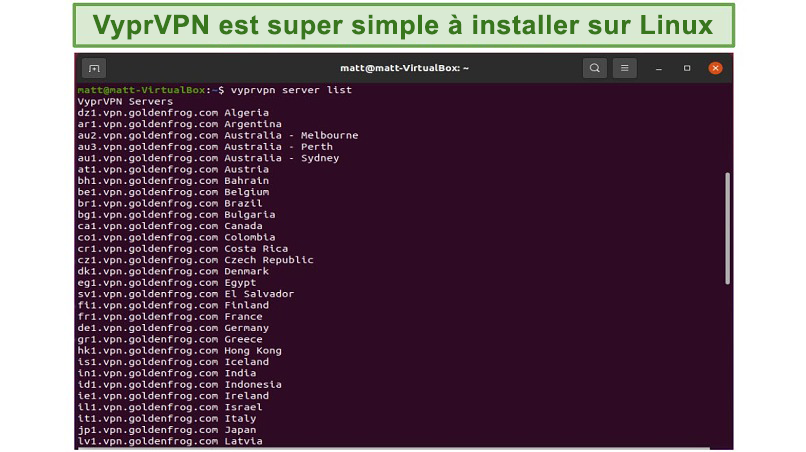The width and height of the screenshot is (806, 452).
Task: Minimize the terminal window
Action: click(658, 68)
